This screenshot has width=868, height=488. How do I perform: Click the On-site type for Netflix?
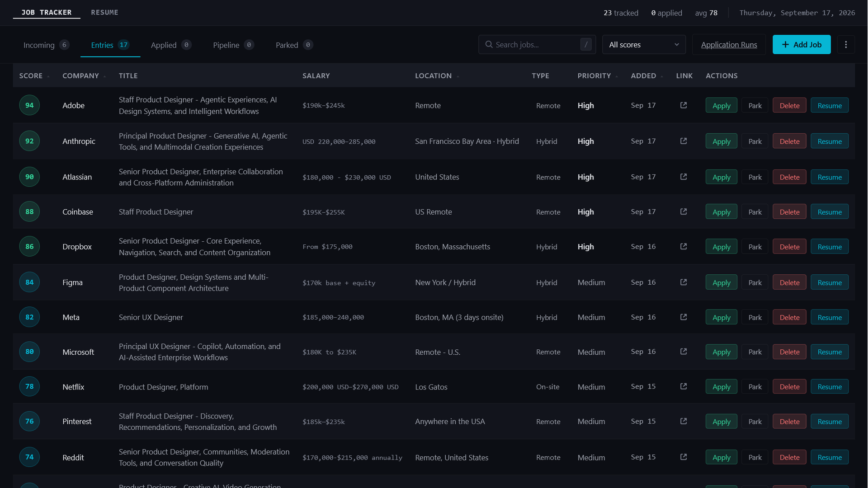pyautogui.click(x=547, y=386)
